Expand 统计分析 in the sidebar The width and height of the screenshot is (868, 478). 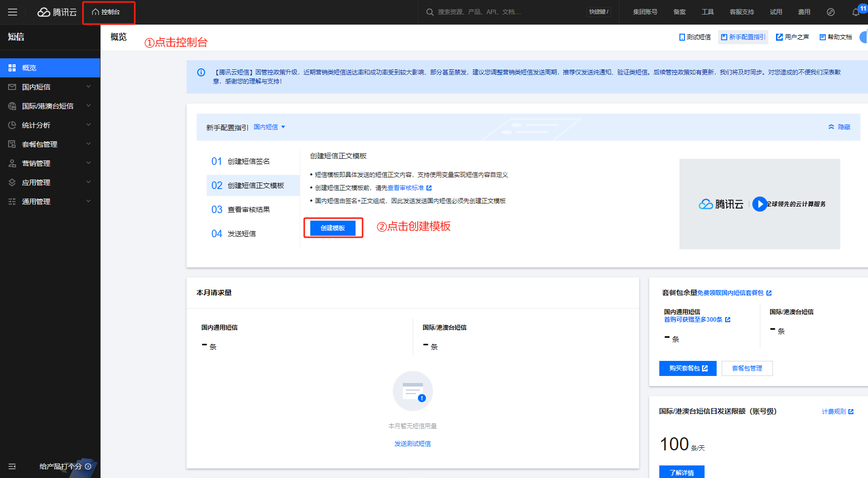pos(50,125)
